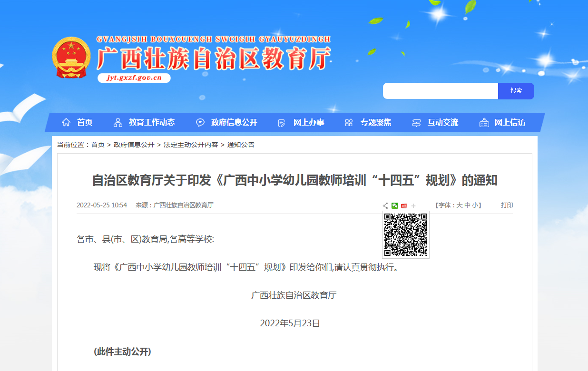Click into the site search field
588x371 pixels.
pos(441,91)
